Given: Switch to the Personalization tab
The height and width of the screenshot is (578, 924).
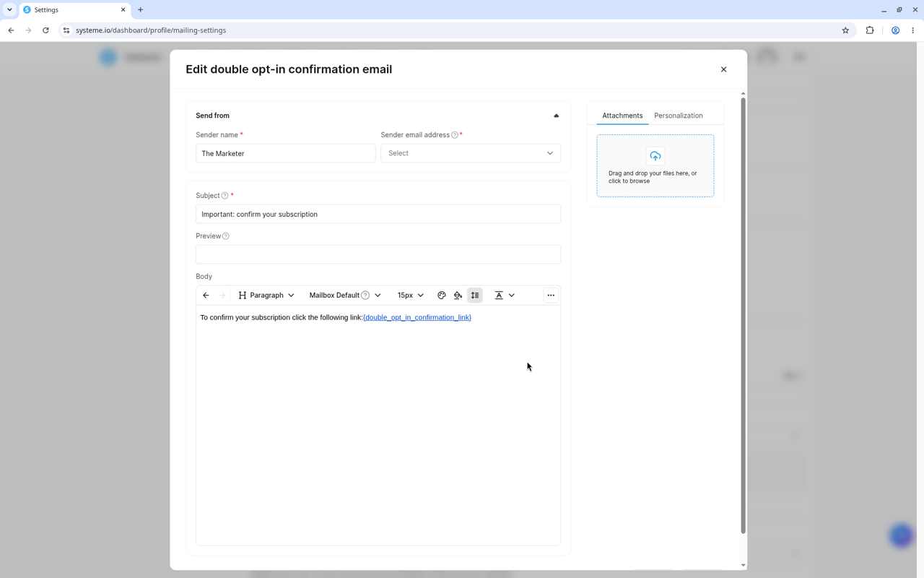Looking at the screenshot, I should [679, 116].
